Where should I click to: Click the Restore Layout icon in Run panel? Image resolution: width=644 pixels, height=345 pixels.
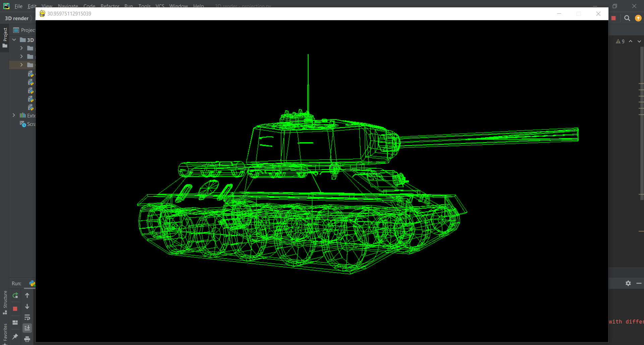pyautogui.click(x=15, y=323)
